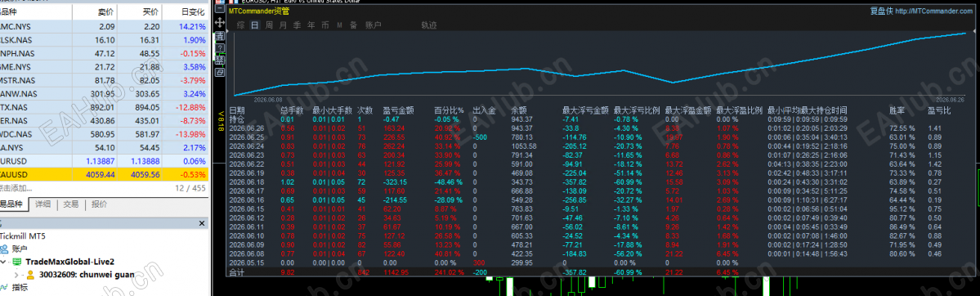Select the 年 yearly tab
Image resolution: width=980 pixels, height=296 pixels.
pos(311,25)
